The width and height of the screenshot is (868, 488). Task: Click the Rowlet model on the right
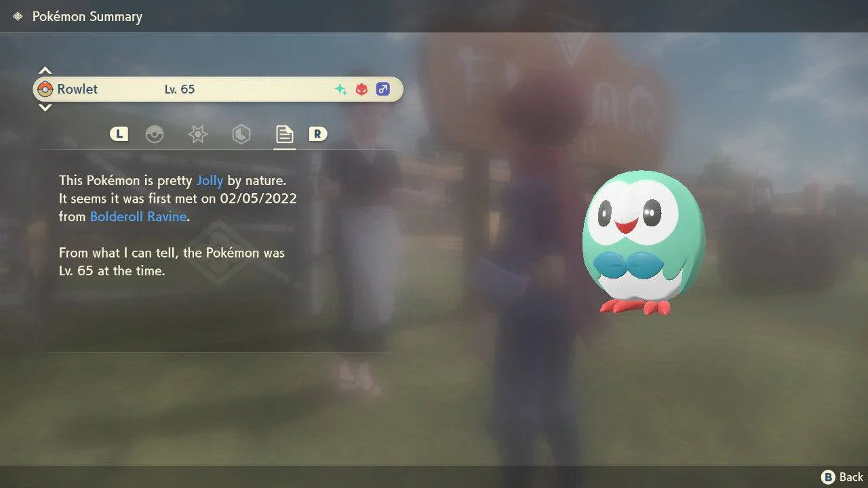643,243
